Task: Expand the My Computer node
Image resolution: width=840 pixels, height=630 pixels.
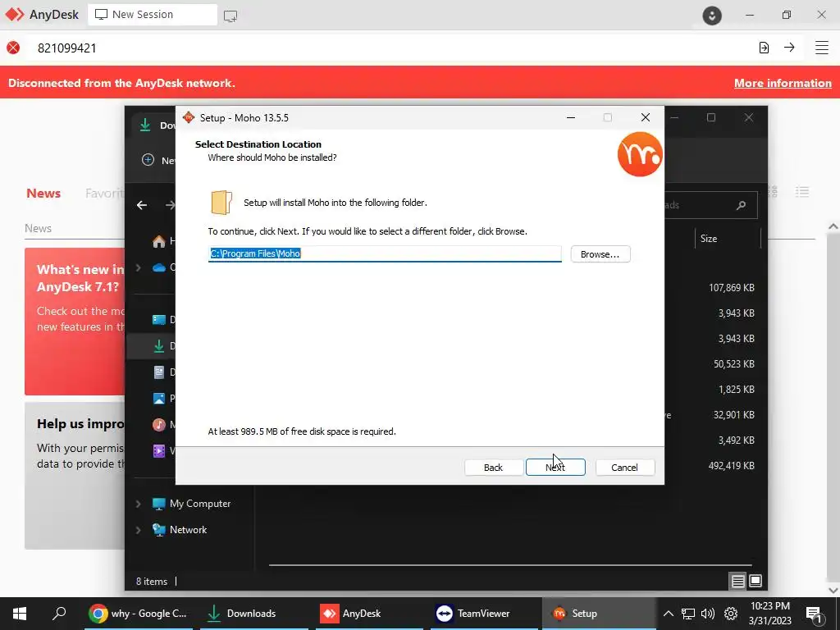Action: pos(138,504)
